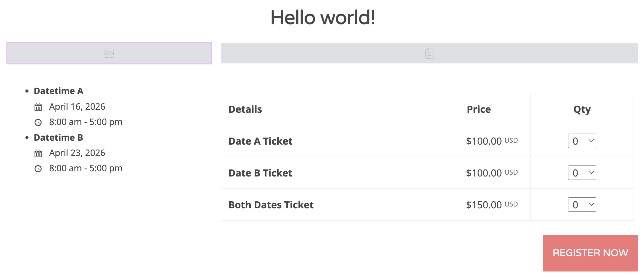Image resolution: width=644 pixels, height=277 pixels.
Task: Click the Datetime B clock icon
Action: tap(38, 169)
